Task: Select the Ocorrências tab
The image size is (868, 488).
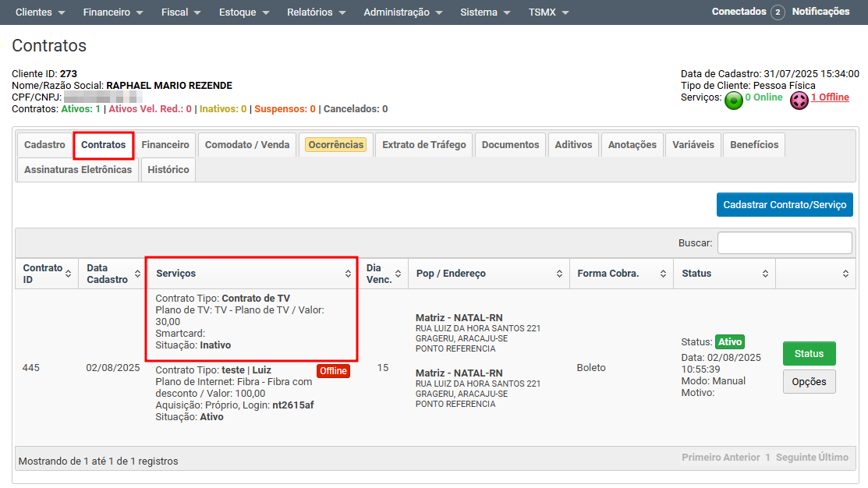Action: pos(335,145)
